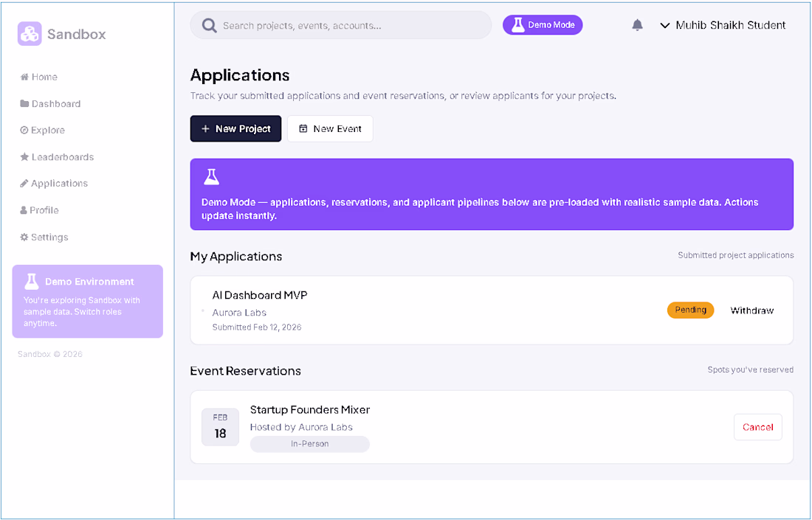The height and width of the screenshot is (520, 812).
Task: Click the Aurora Labs company name
Action: [x=239, y=313]
